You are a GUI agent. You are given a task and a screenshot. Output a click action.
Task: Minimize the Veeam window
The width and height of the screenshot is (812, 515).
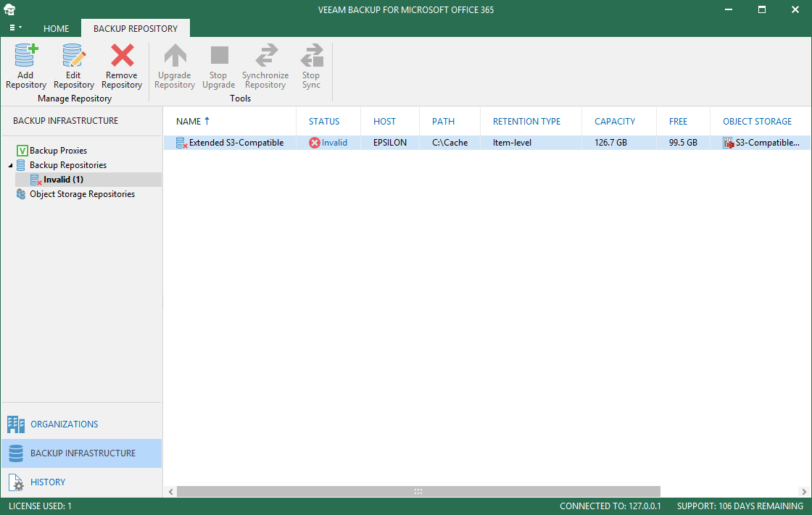729,9
